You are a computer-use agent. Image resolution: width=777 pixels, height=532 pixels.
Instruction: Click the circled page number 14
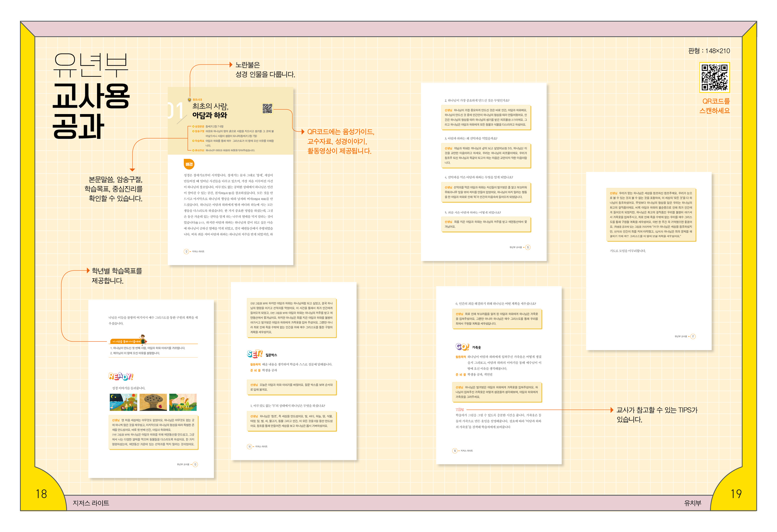click(x=250, y=447)
